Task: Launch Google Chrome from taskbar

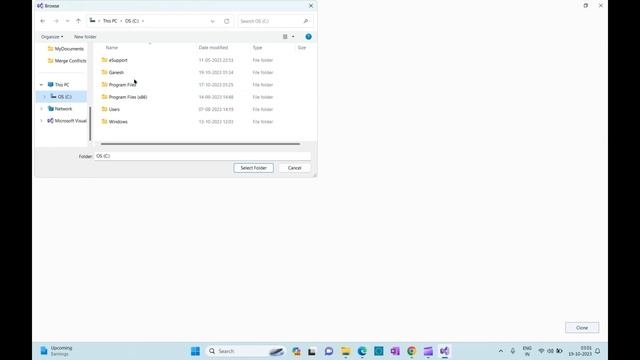Action: pyautogui.click(x=411, y=351)
